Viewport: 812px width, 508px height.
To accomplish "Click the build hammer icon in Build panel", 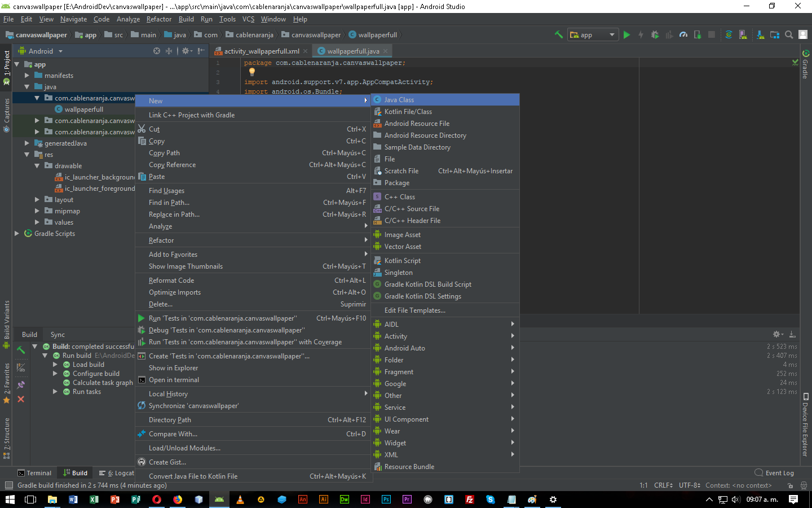I will click(21, 350).
